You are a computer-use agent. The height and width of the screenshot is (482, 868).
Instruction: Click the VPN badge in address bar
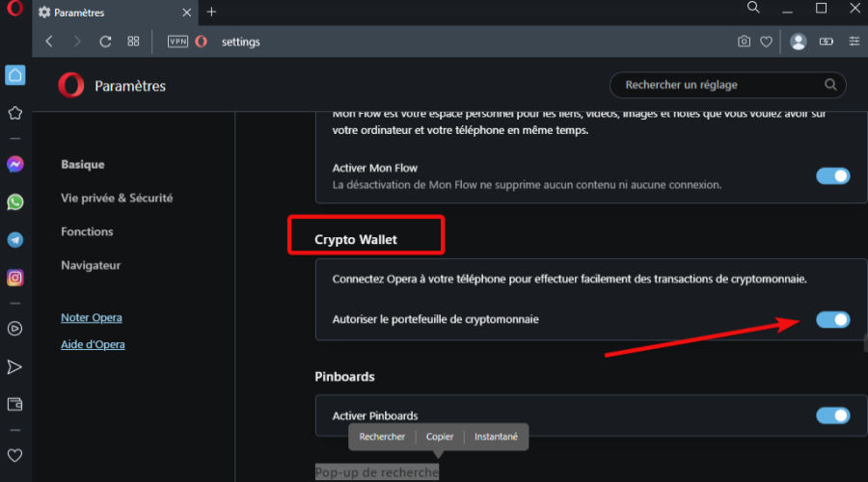[177, 41]
